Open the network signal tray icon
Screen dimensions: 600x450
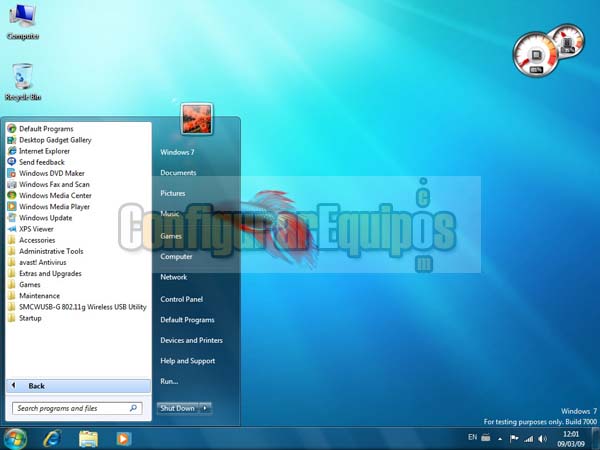[x=529, y=439]
